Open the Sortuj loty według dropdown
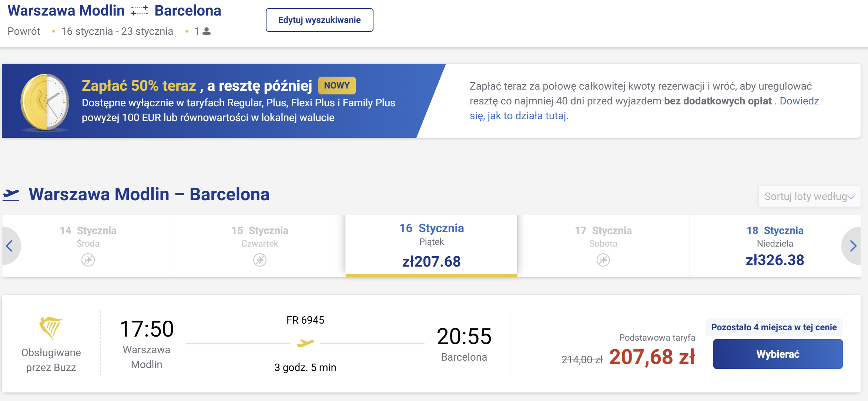Screen dimensions: 868x401 pyautogui.click(x=810, y=196)
